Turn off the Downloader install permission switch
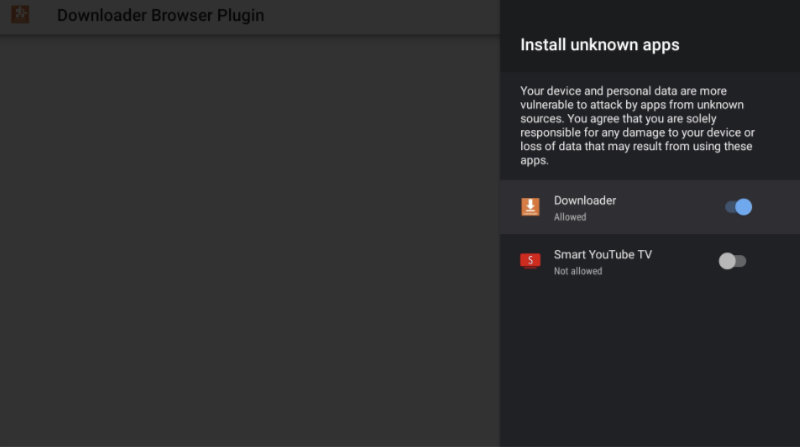The width and height of the screenshot is (800, 447). [x=738, y=207]
